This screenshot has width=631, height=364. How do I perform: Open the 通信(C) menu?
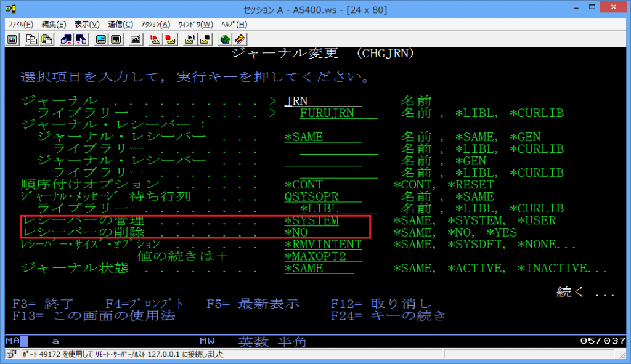tap(120, 25)
